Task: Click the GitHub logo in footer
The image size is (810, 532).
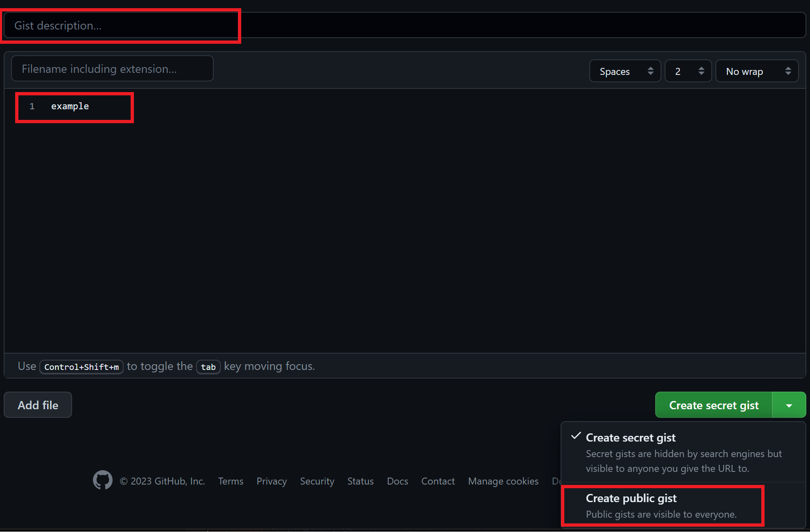Action: coord(102,480)
